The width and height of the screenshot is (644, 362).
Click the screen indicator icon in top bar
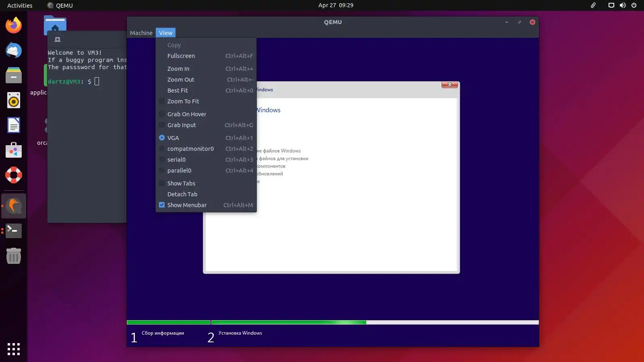[x=611, y=5]
